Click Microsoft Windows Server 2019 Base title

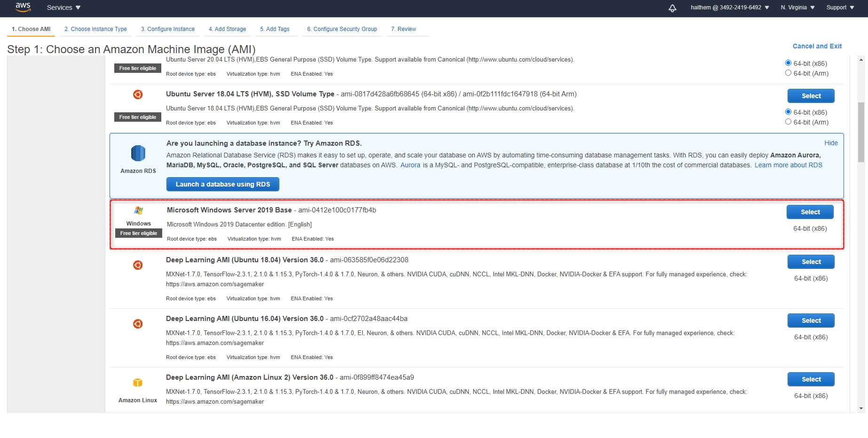pyautogui.click(x=229, y=210)
